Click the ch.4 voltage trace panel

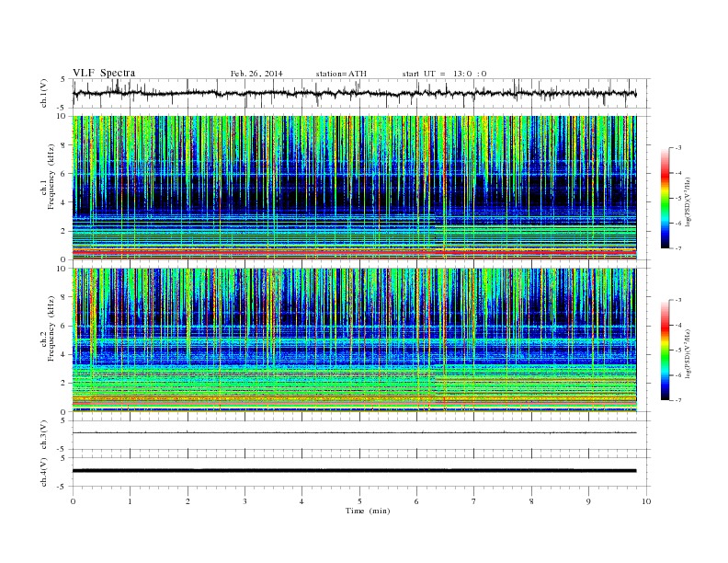361,472
